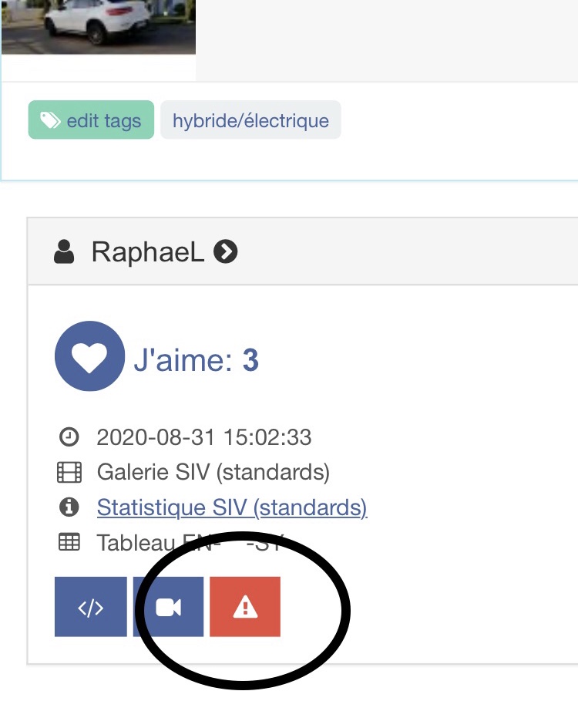This screenshot has width=578, height=728.
Task: Expand RaphaeL's profile with the chevron arrow
Action: 226,252
